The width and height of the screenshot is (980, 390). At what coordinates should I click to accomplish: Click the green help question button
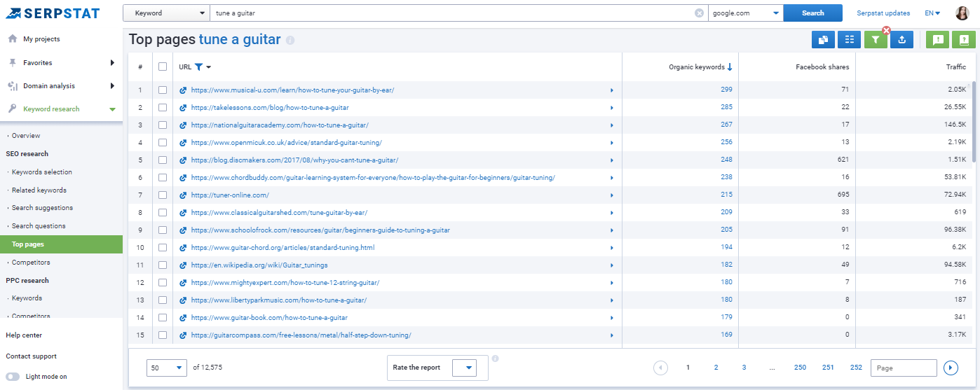pyautogui.click(x=964, y=40)
